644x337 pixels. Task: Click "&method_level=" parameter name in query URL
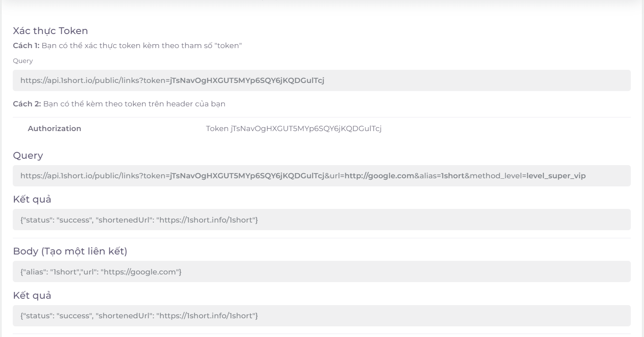click(x=495, y=176)
